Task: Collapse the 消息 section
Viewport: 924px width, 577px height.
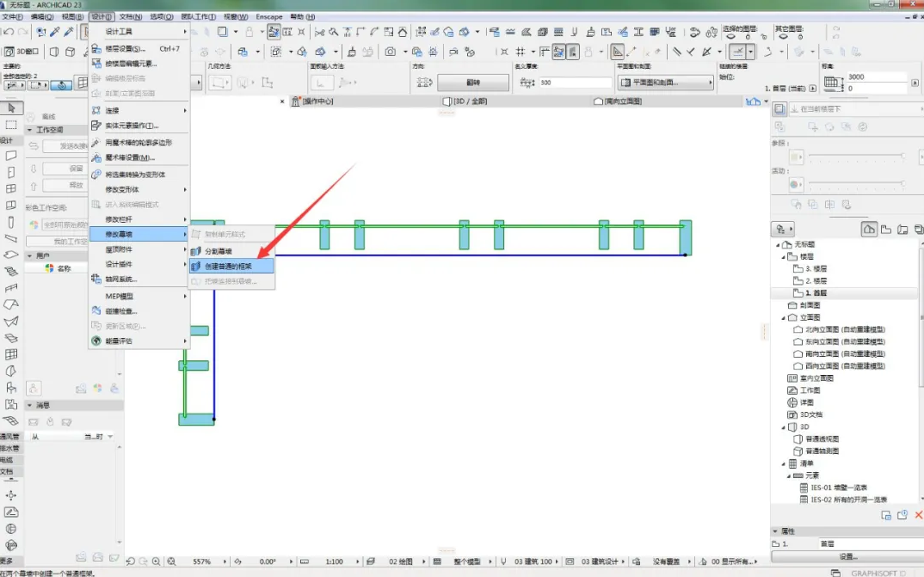Action: pos(30,405)
